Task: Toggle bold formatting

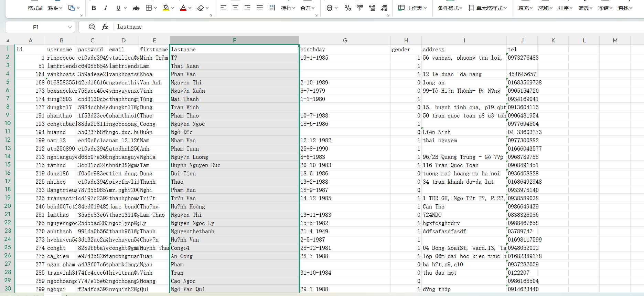Action: coord(94,8)
